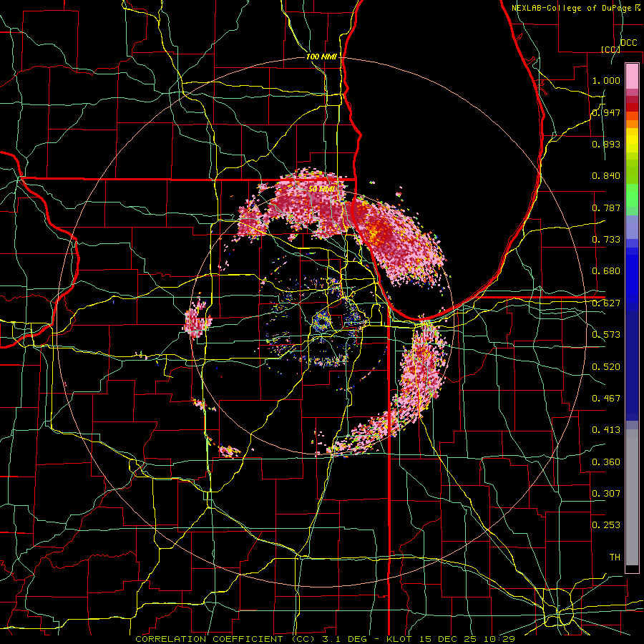Viewport: 644px width, 644px height.
Task: Click the [CC] units label
Action: [610, 49]
